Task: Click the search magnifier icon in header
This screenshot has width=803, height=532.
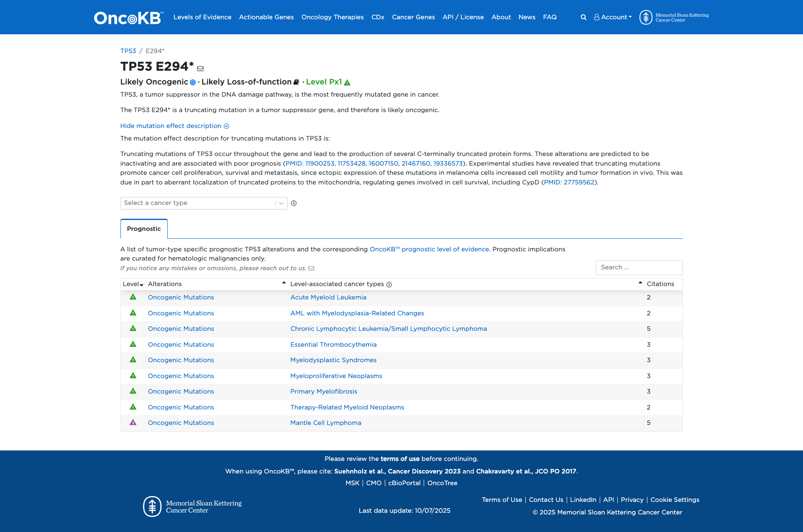Action: [x=583, y=17]
